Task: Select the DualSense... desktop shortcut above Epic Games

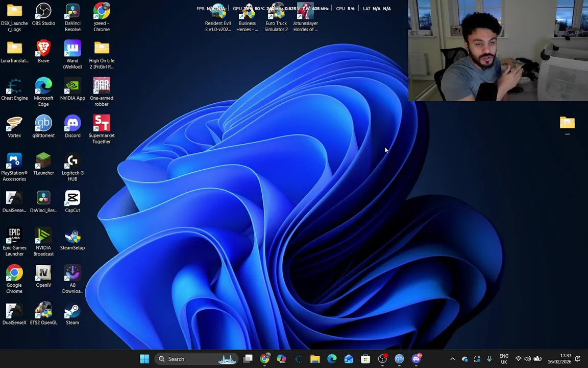Action: pyautogui.click(x=14, y=202)
